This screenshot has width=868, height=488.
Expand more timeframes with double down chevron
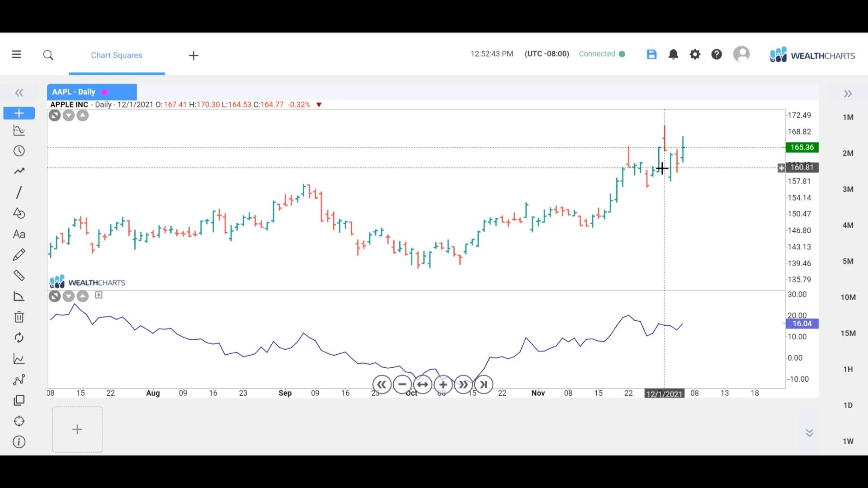pos(809,433)
